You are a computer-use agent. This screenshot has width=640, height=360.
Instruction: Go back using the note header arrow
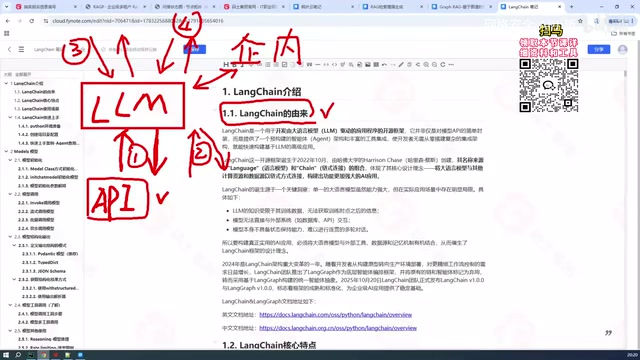[9, 49]
